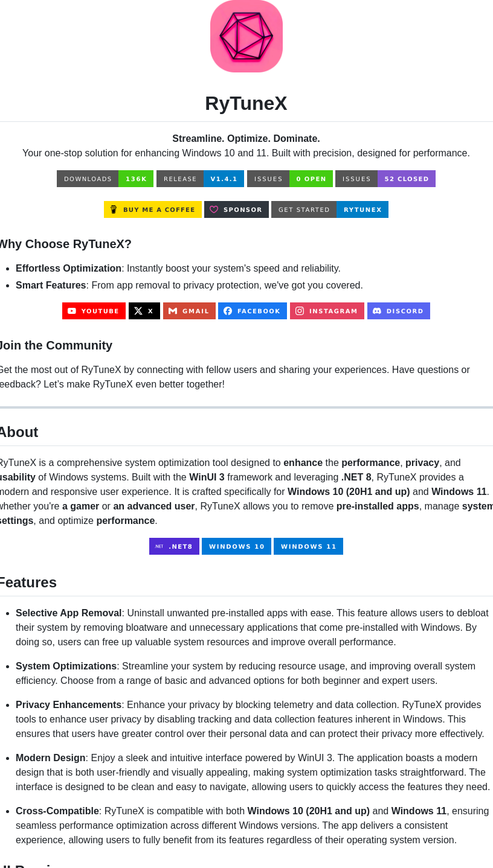Click the .NET logo icon
Screen dimensions: 493x868
pyautogui.click(x=159, y=546)
